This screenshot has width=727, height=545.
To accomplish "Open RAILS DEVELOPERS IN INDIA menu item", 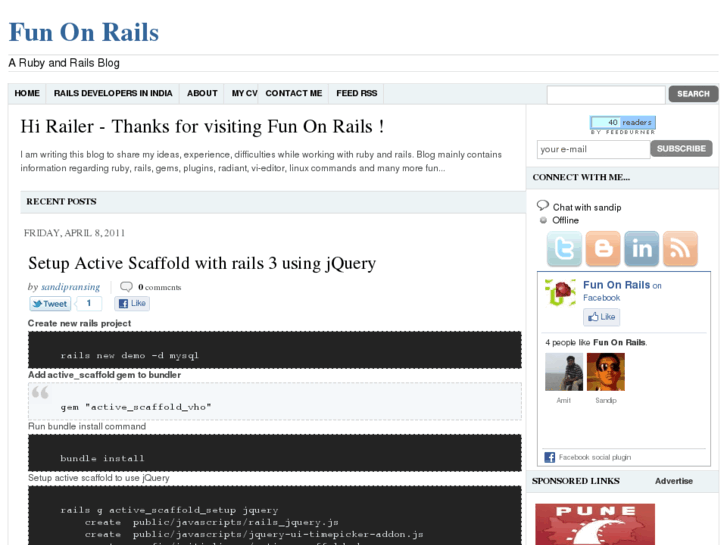I will tap(113, 93).
